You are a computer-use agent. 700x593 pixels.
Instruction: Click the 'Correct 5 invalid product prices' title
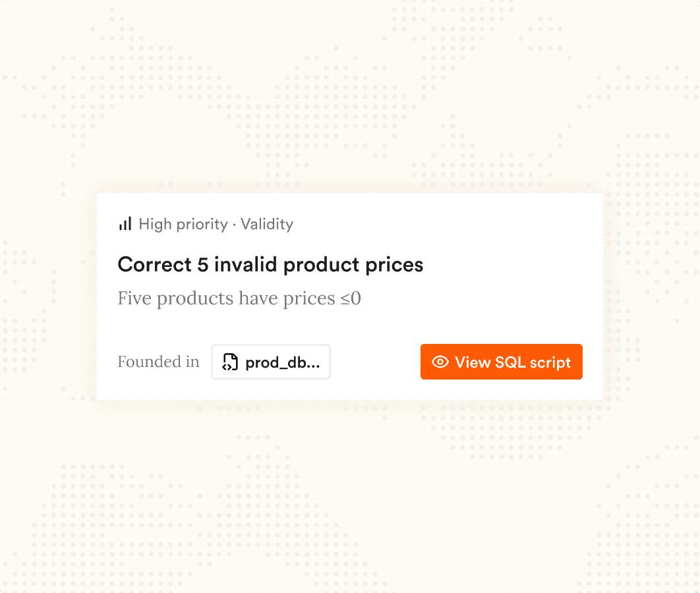point(270,265)
